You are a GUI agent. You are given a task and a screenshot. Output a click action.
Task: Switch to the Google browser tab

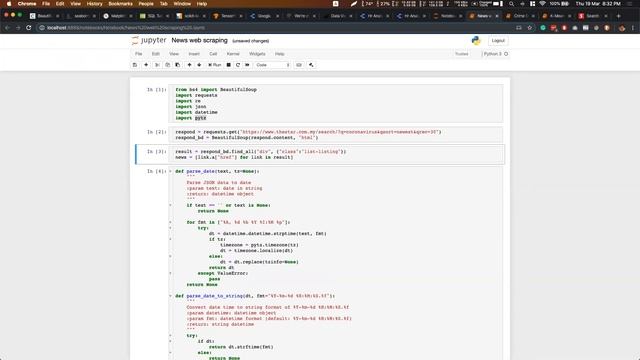(263, 16)
